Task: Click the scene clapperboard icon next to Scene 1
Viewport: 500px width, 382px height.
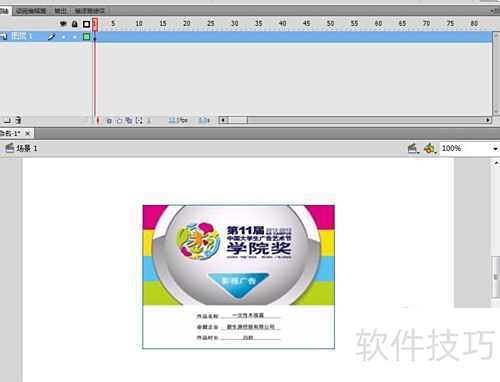Action: 10,148
